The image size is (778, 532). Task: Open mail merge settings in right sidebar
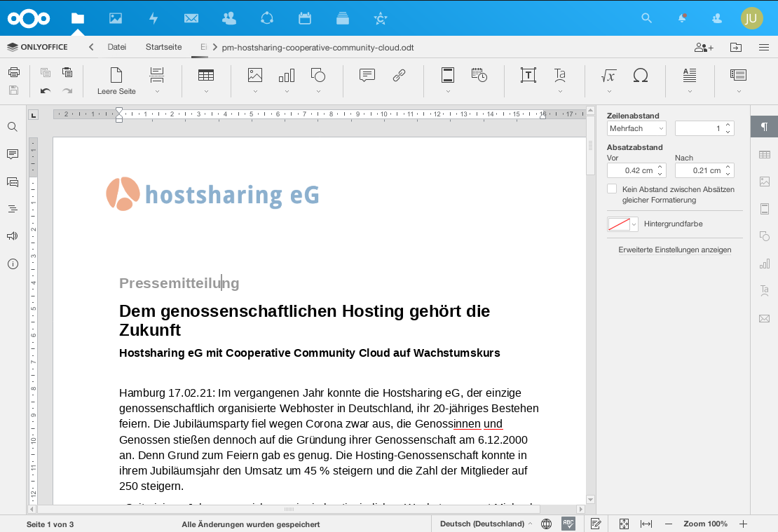point(765,319)
